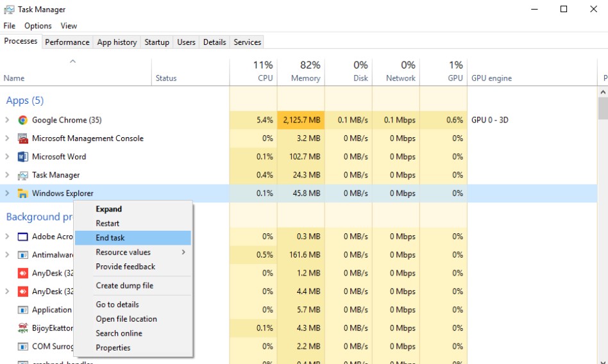Open the File menu
Viewport: 608px width, 364px height.
coord(10,26)
